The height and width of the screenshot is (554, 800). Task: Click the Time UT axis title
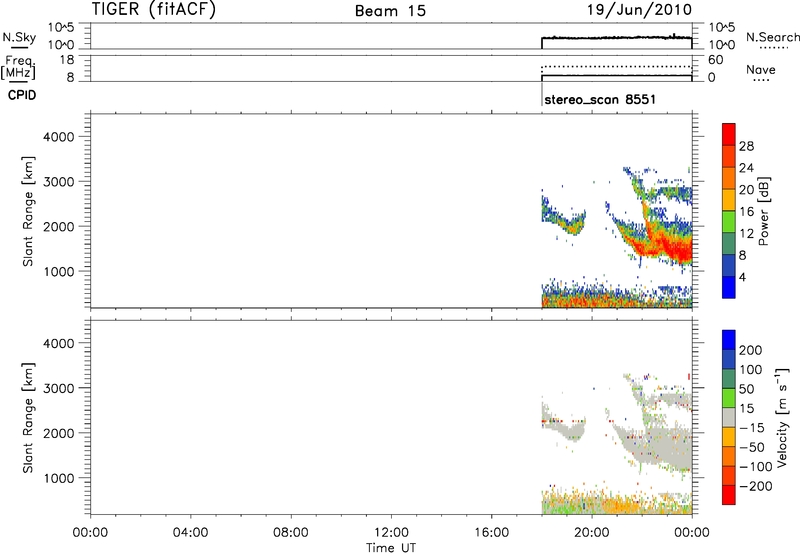[391, 548]
